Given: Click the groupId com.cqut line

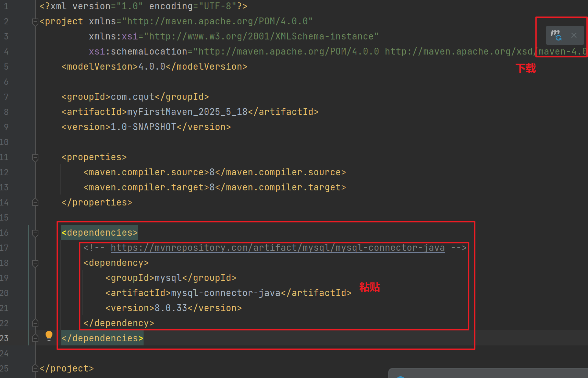Looking at the screenshot, I should 135,97.
